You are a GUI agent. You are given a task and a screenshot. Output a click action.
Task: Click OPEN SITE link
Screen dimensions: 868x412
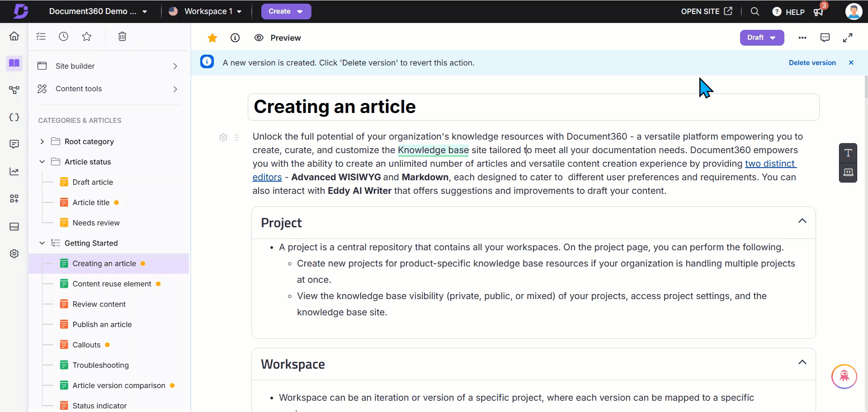(x=707, y=11)
